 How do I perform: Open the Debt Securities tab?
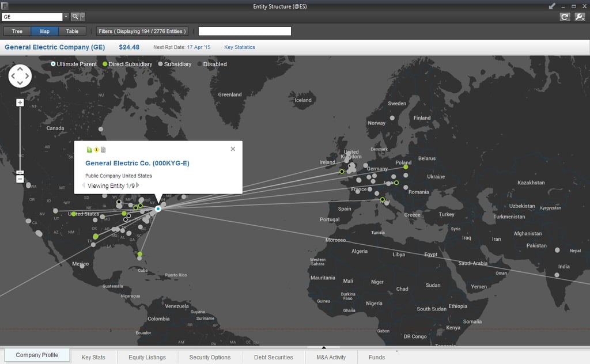click(274, 357)
